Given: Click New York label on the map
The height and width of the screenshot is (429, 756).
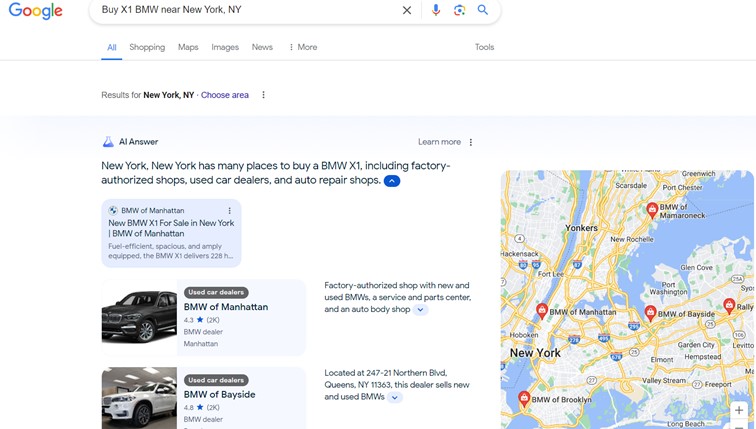Looking at the screenshot, I should 535,353.
